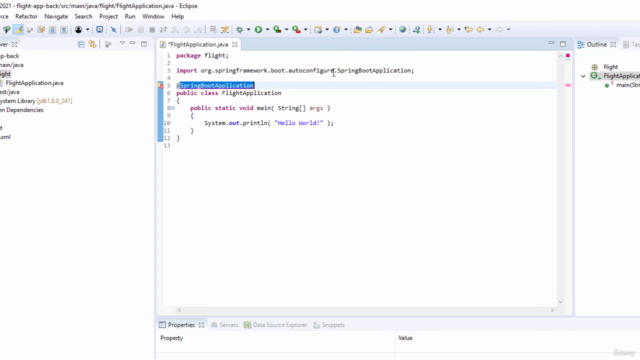Select the System Library jdk1.8.0_241 node

36,101
